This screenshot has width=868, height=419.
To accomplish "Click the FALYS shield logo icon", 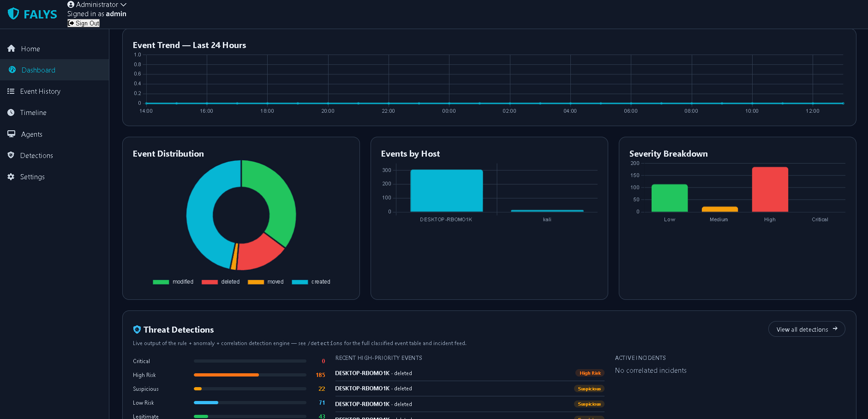I will 13,14.
